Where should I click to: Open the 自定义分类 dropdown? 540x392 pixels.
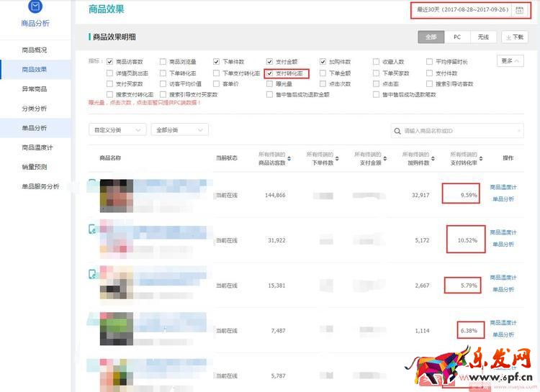coord(117,129)
